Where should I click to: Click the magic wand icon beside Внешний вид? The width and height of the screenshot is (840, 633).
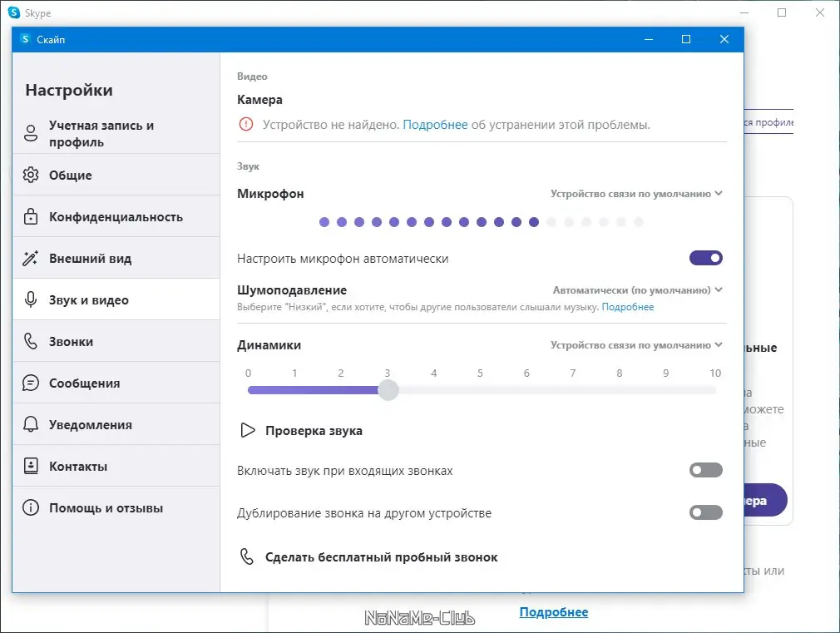coord(31,258)
